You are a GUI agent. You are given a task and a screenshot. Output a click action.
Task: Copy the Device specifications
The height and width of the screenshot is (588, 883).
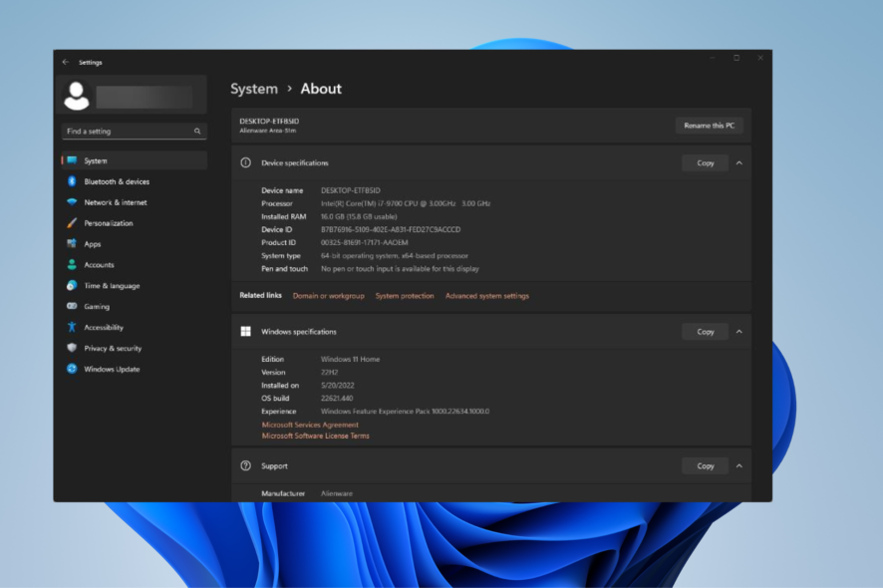pos(705,163)
